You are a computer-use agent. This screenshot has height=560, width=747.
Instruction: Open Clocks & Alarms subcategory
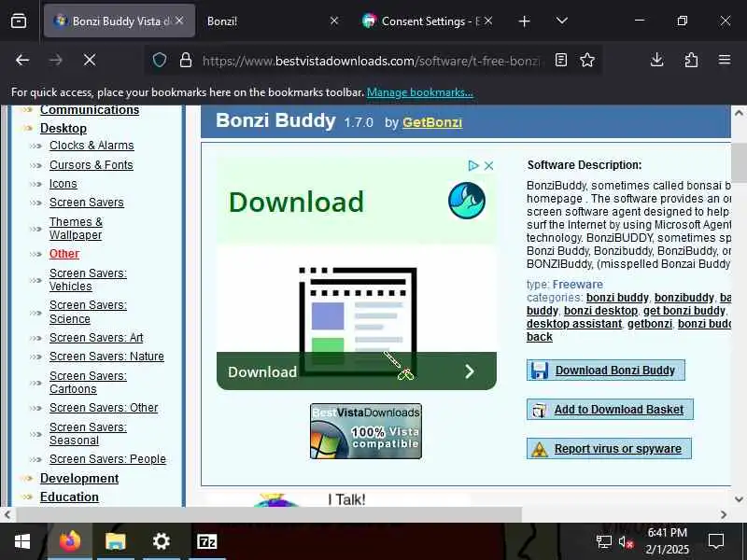(92, 146)
